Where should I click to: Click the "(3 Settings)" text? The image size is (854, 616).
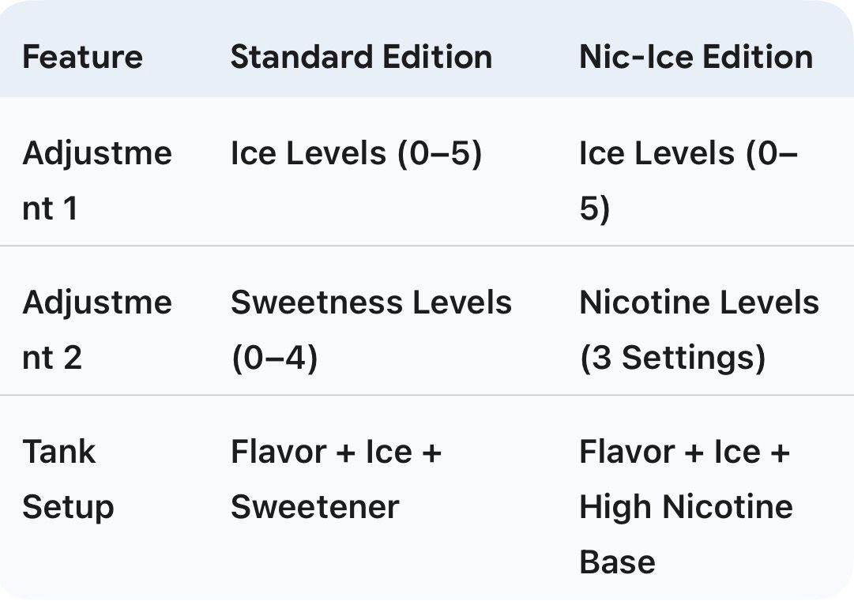click(672, 359)
